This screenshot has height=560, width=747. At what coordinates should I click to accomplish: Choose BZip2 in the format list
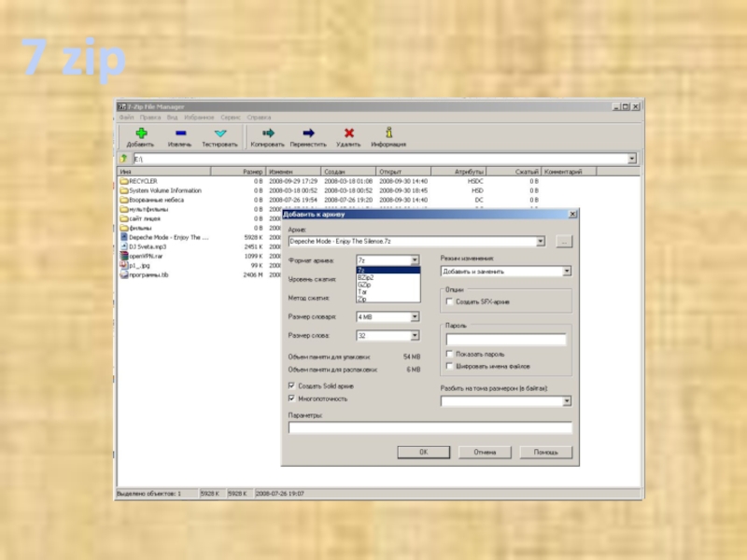pyautogui.click(x=388, y=277)
